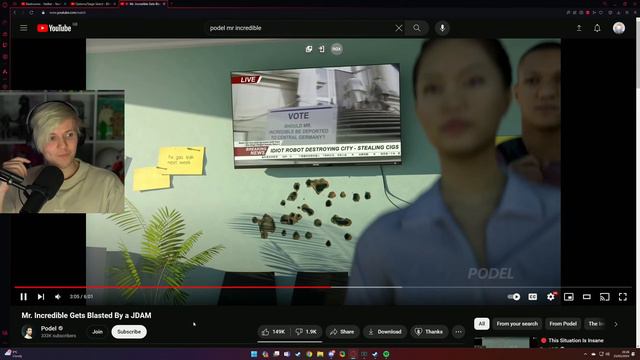
Task: Open the three-dot more actions menu
Action: [x=458, y=332]
